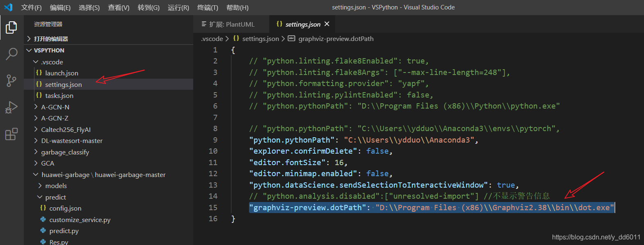Open the 文件(F) menu
The image size is (644, 245).
tap(32, 7)
